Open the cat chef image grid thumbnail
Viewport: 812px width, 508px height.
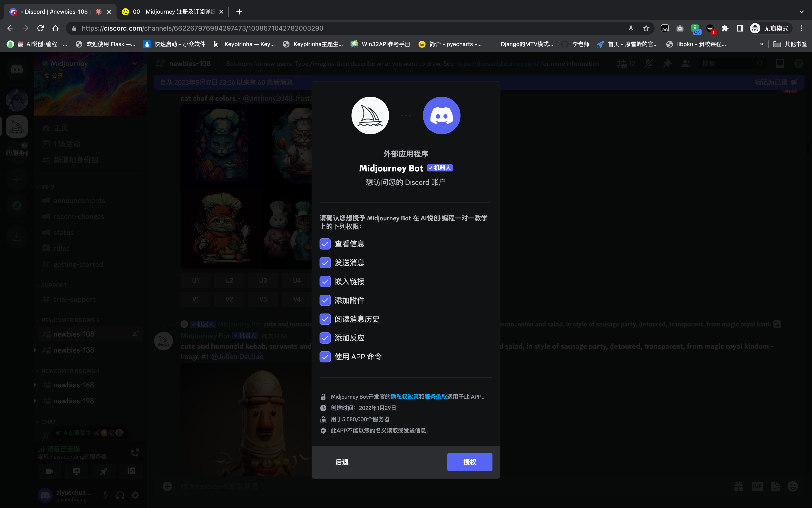click(246, 187)
